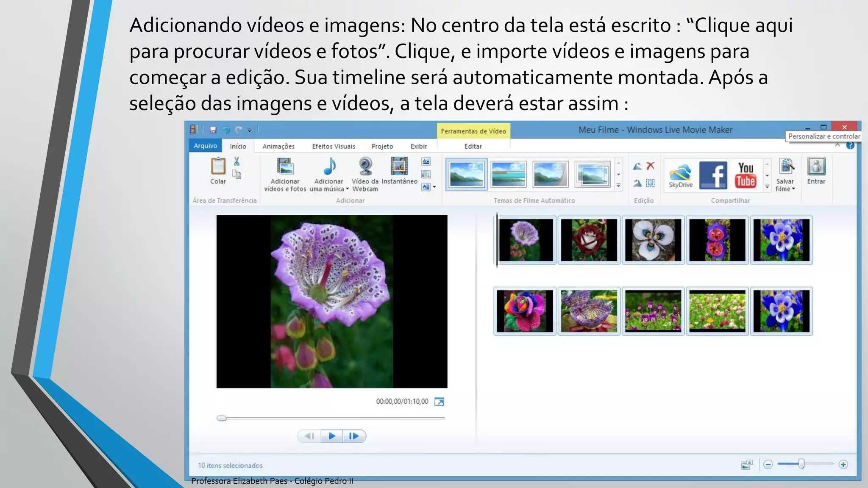Click the preview seek bar handle

pos(222,418)
